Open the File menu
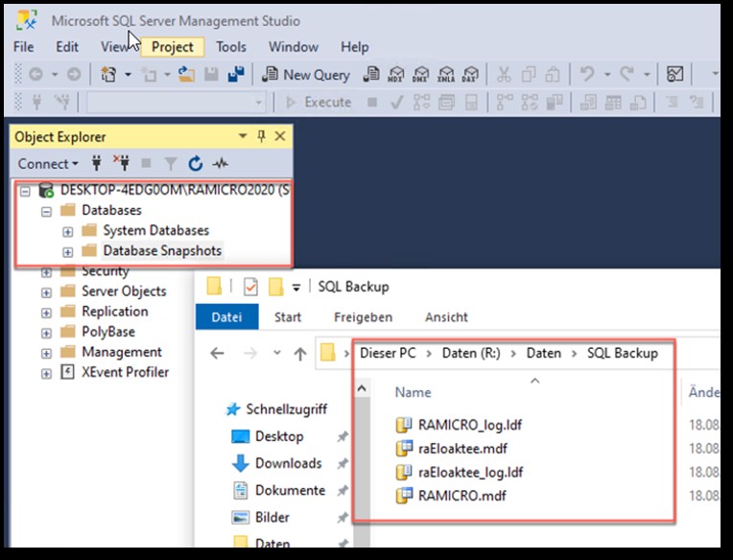Image resolution: width=733 pixels, height=560 pixels. (23, 47)
